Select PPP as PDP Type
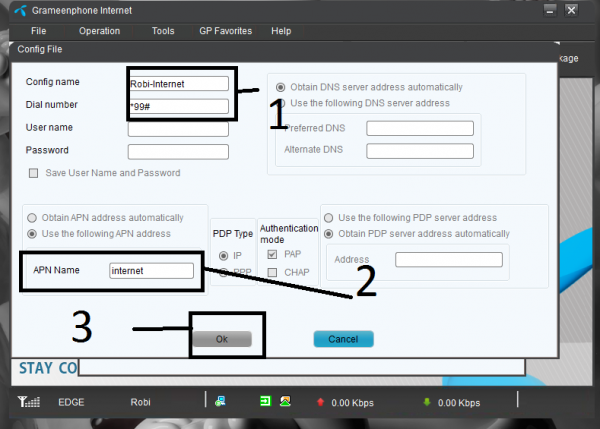The width and height of the screenshot is (600, 429). click(223, 272)
